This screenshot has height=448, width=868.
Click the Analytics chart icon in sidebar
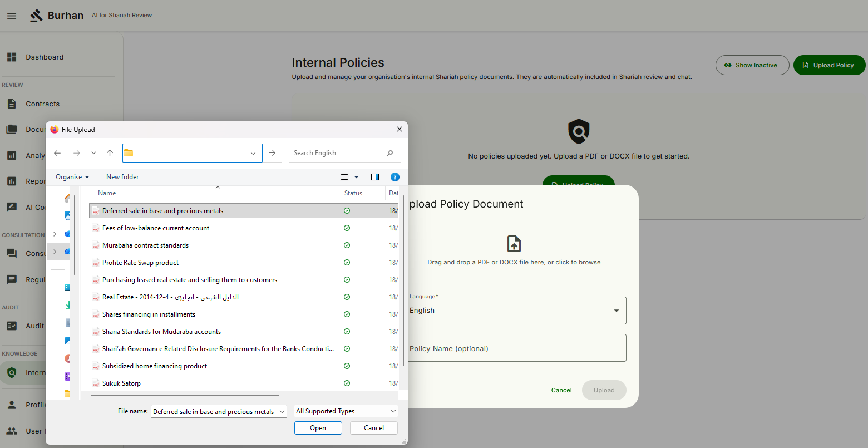pos(12,155)
